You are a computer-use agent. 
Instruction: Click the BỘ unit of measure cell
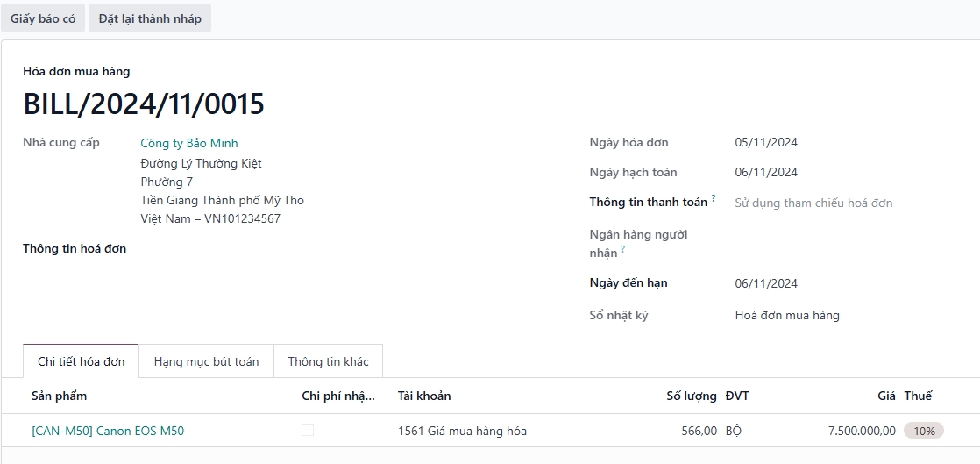click(x=734, y=431)
